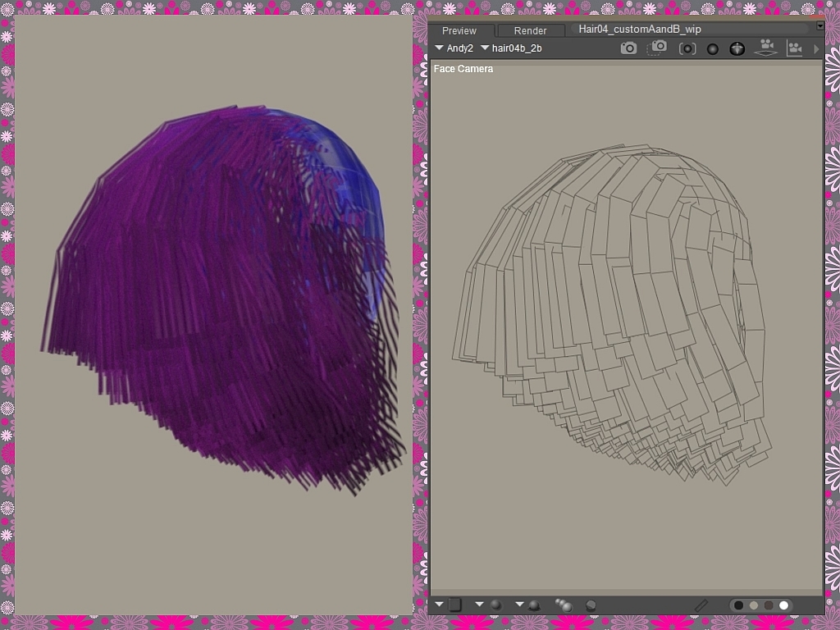840x630 pixels.
Task: Select the movie camera icon
Action: (794, 48)
